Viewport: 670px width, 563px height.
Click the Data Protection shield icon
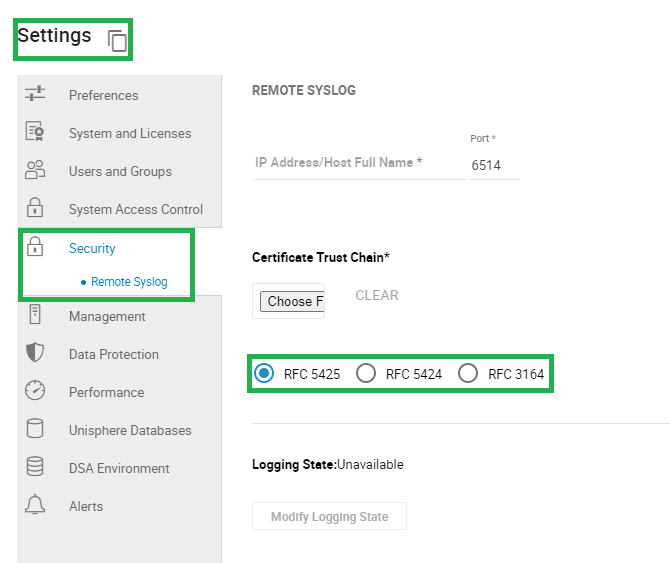(x=35, y=353)
